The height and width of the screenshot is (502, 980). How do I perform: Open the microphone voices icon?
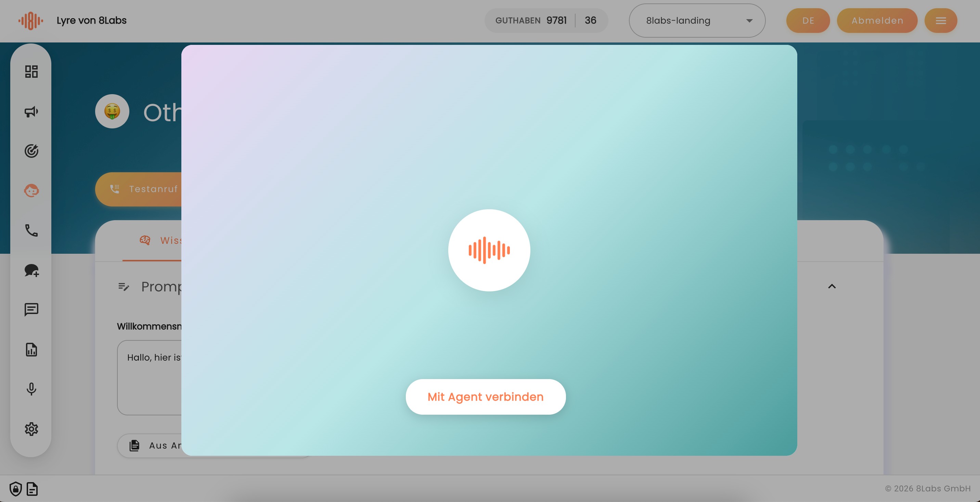click(x=31, y=389)
